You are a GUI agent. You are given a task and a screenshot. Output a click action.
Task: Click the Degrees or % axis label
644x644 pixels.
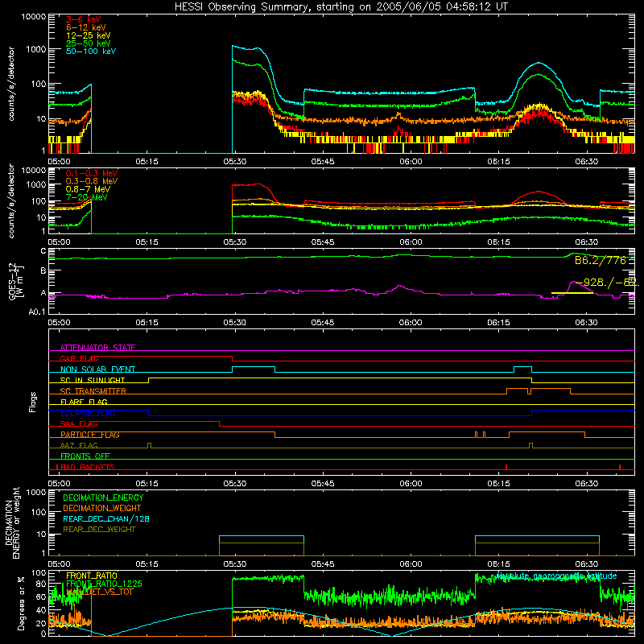coord(21,603)
